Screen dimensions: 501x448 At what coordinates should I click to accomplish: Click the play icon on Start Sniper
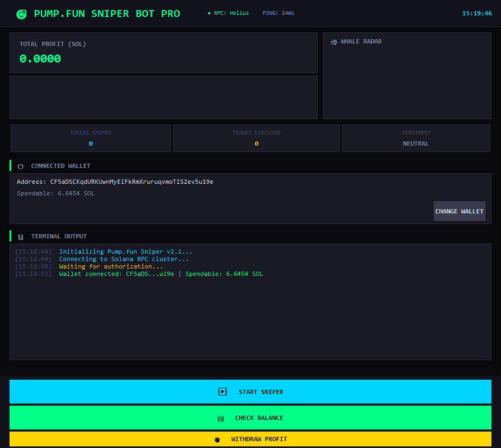[x=222, y=392]
